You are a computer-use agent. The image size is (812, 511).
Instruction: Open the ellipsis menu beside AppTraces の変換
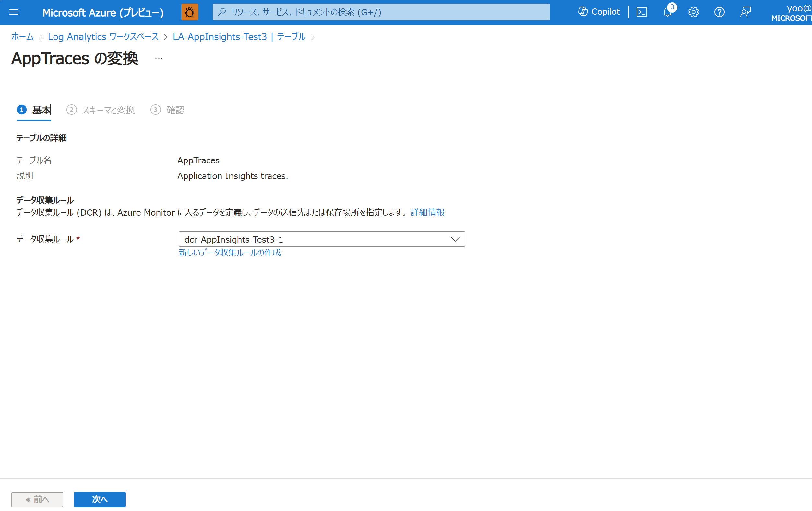point(159,58)
